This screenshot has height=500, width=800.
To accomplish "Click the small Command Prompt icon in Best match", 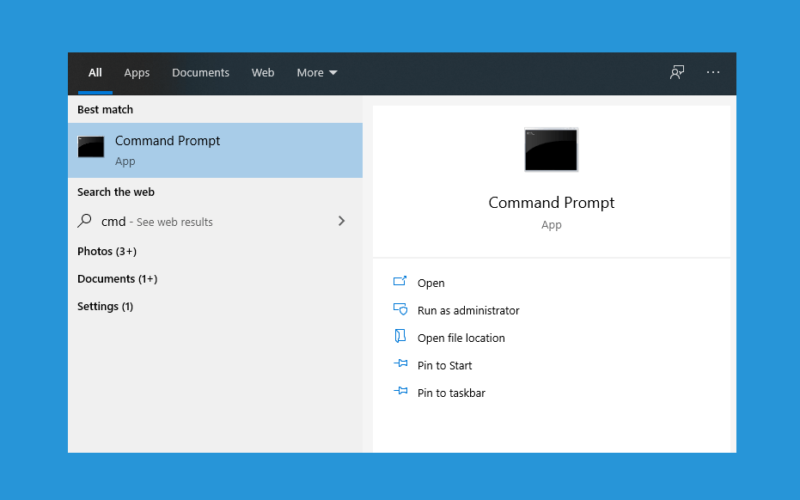I will tap(91, 147).
